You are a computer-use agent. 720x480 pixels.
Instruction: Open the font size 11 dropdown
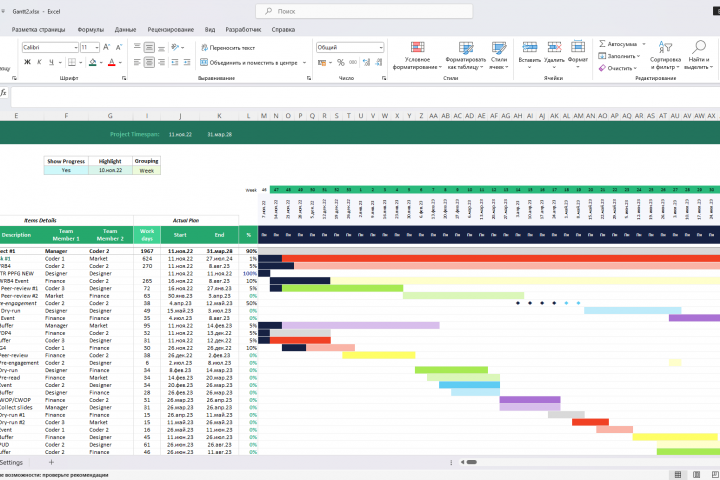(x=97, y=47)
